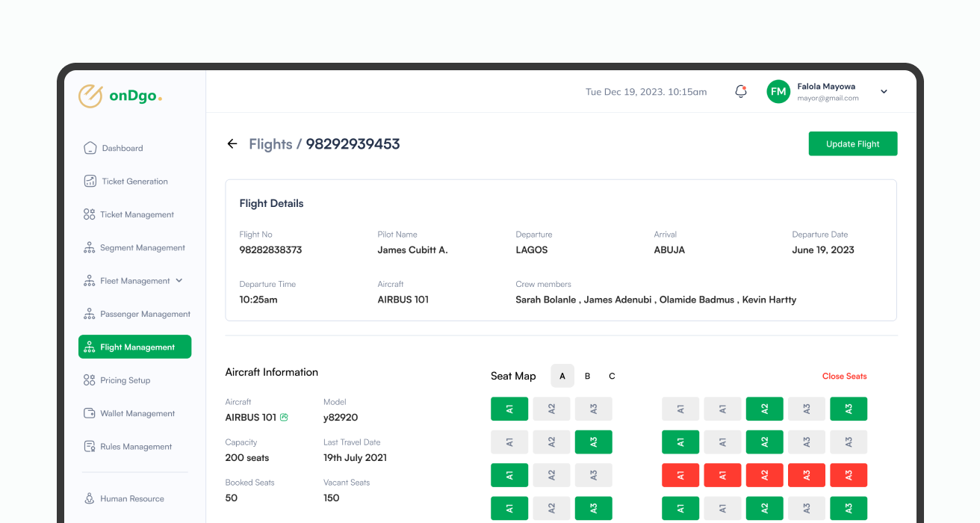The height and width of the screenshot is (523, 980).
Task: Click the Update Flight button
Action: (853, 143)
